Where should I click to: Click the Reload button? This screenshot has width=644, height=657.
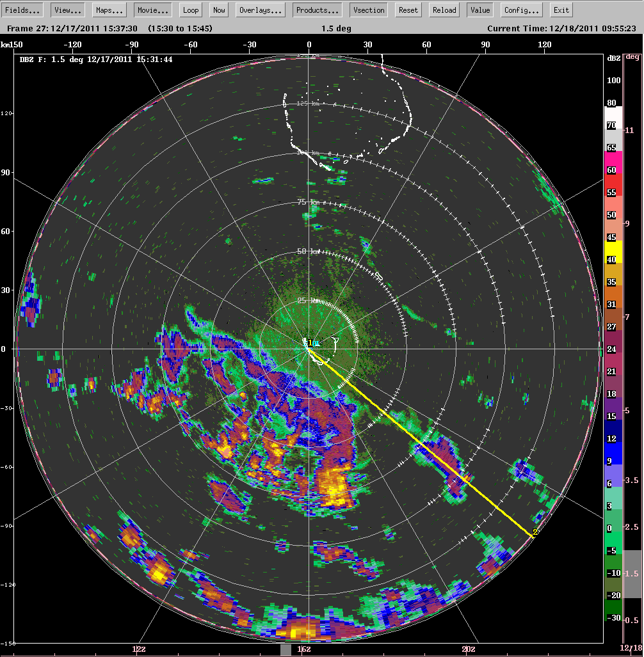point(444,10)
